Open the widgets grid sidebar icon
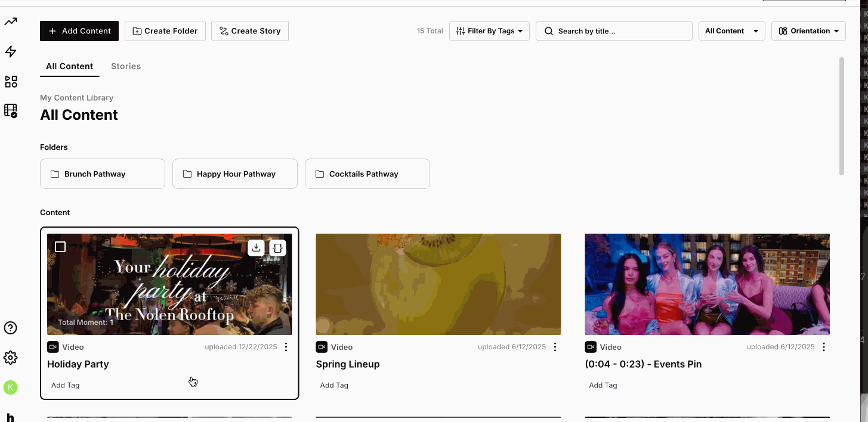The image size is (868, 422). (11, 82)
